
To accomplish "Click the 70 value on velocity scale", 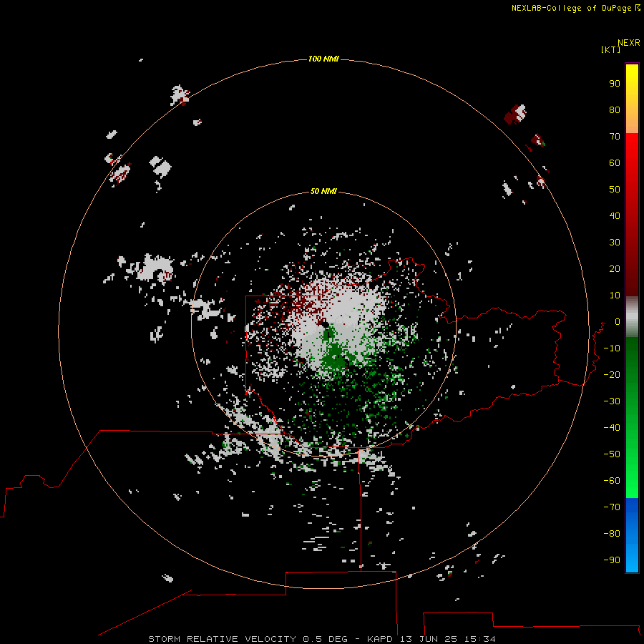I will click(x=615, y=137).
